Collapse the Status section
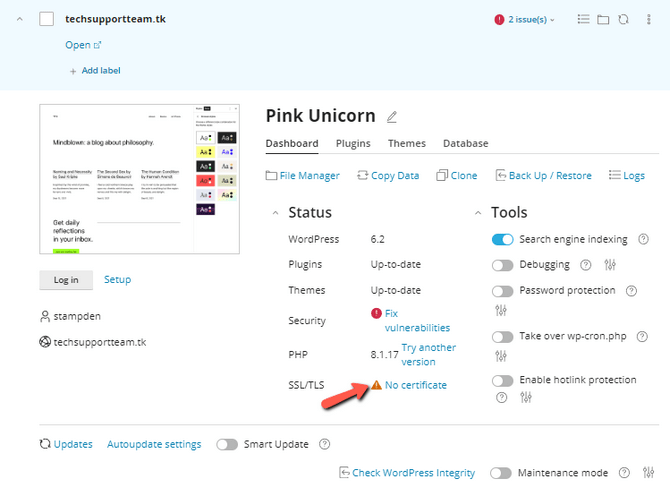 click(276, 213)
